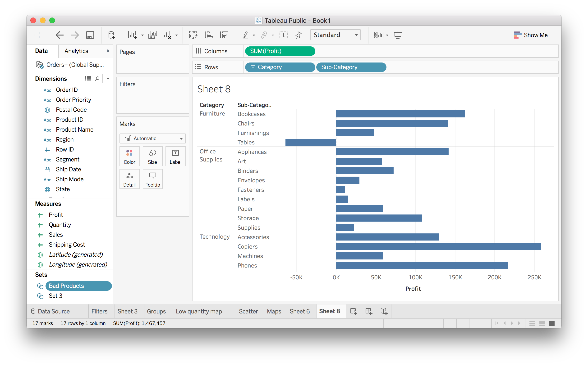This screenshot has height=366, width=588.
Task: Click the Save icon in toolbar
Action: pos(90,35)
